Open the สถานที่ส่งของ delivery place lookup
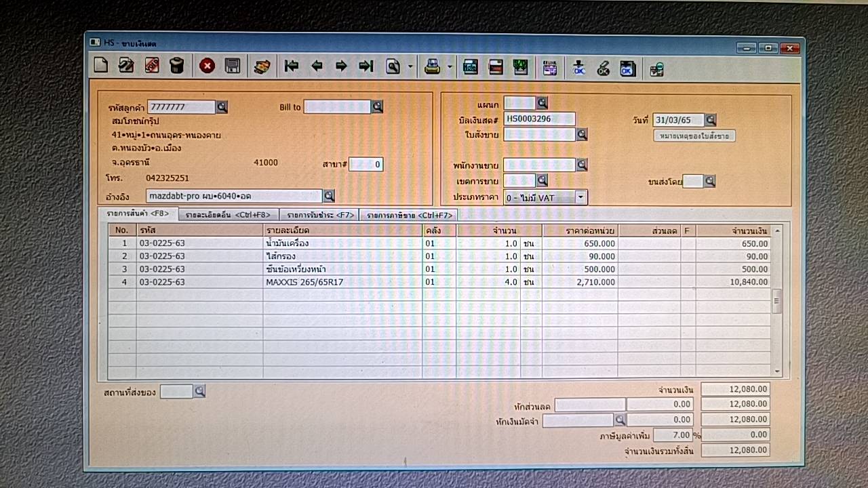This screenshot has width=868, height=488. [199, 391]
